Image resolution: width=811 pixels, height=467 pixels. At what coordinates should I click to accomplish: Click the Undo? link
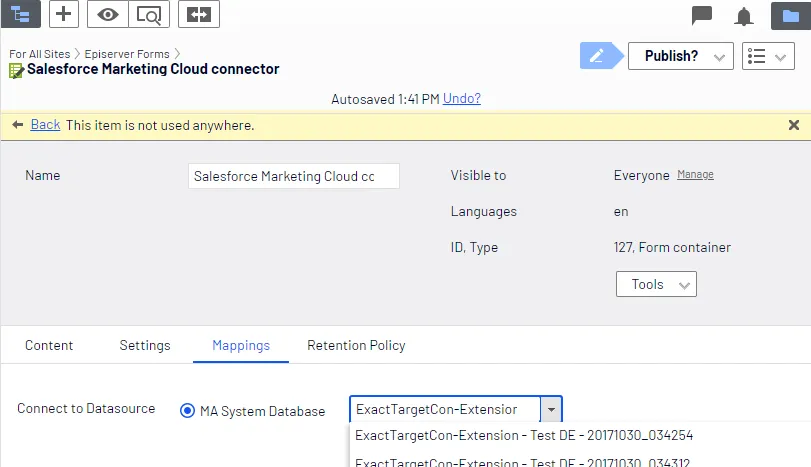pyautogui.click(x=461, y=98)
